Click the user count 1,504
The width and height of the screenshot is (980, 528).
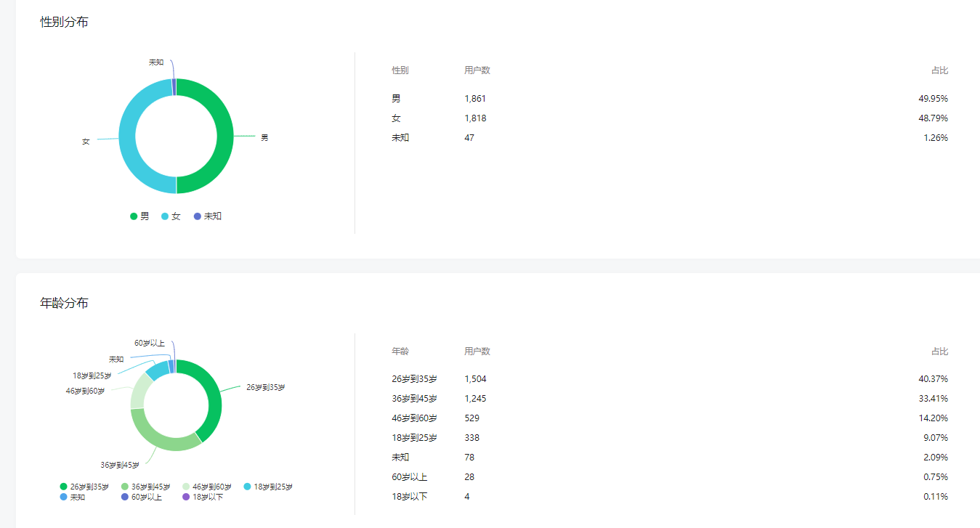(x=475, y=379)
